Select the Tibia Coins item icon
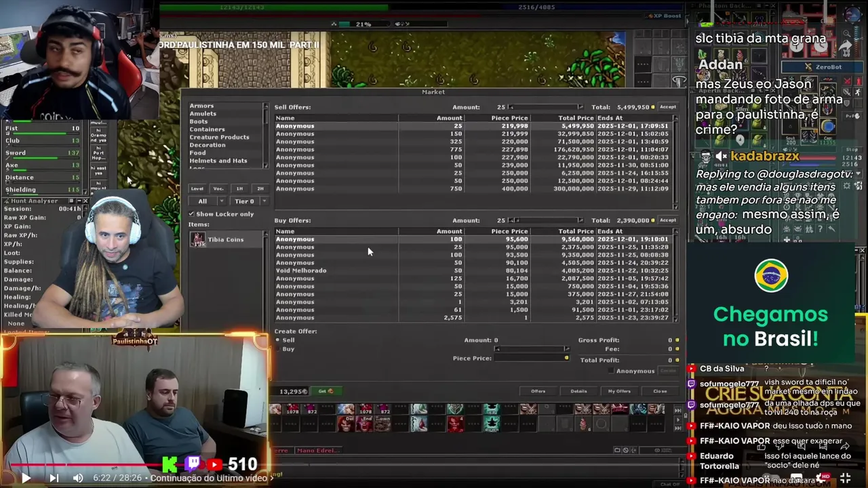Screen dimensions: 868x488 click(197, 239)
